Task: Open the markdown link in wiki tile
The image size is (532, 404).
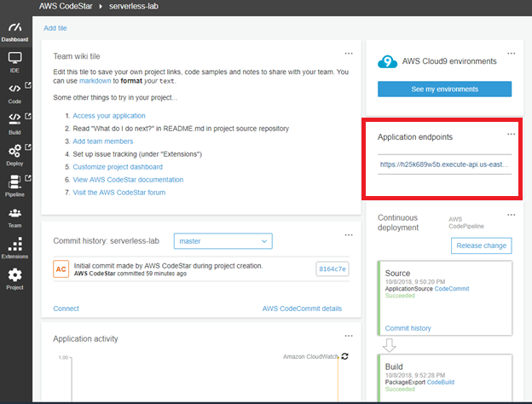Action: pyautogui.click(x=95, y=81)
